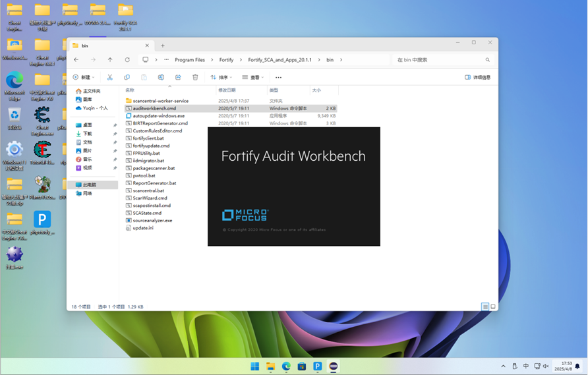
Task: Open the New item dropdown
Action: (x=83, y=78)
